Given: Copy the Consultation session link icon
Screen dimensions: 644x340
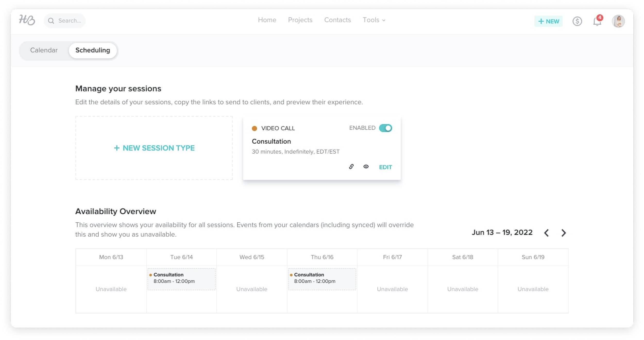Looking at the screenshot, I should [x=351, y=167].
